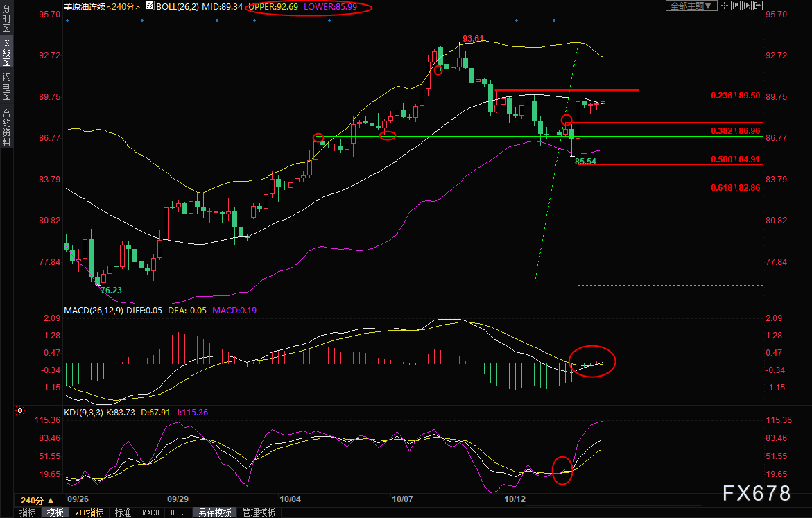The image size is (812, 518).
Task: Click the chart shift right icon
Action: point(758,6)
